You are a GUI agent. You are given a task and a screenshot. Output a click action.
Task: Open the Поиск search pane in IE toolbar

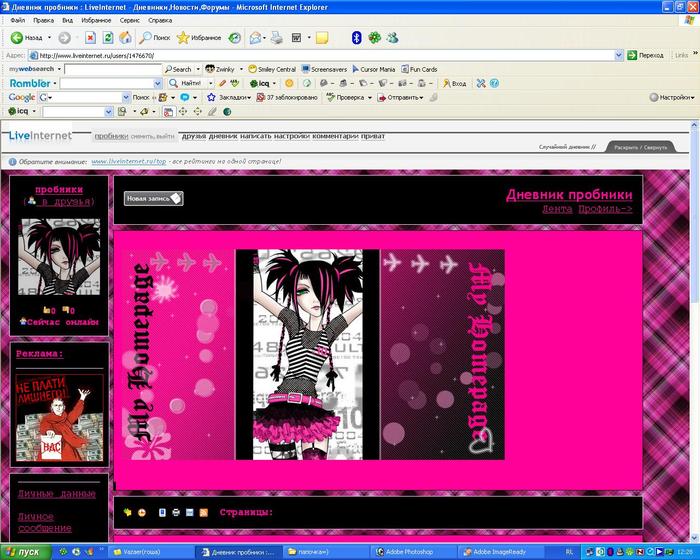point(154,38)
